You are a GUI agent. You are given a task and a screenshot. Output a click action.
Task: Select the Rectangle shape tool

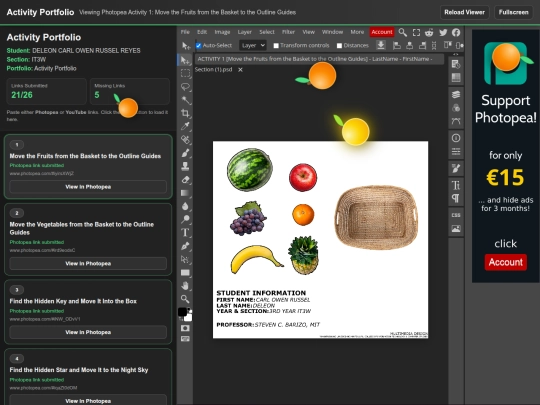tap(185, 272)
